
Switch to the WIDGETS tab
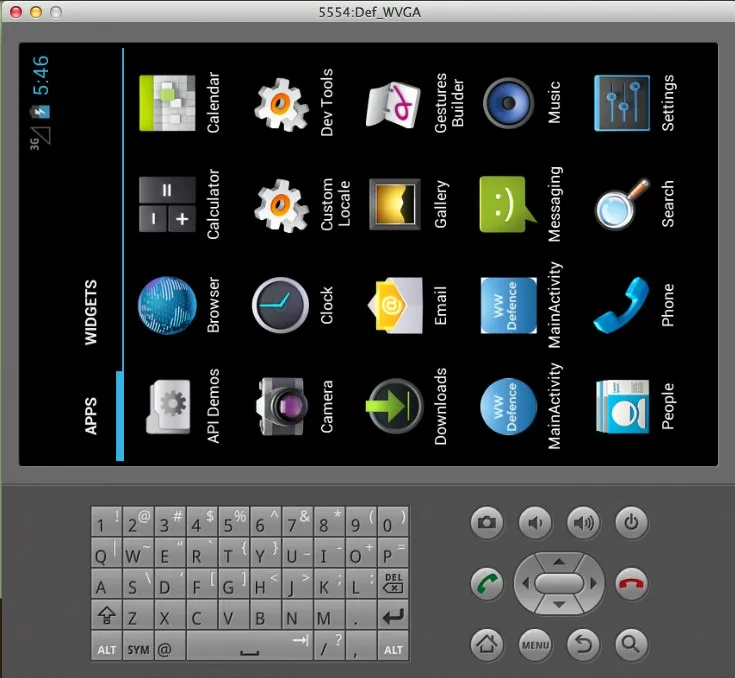click(91, 313)
